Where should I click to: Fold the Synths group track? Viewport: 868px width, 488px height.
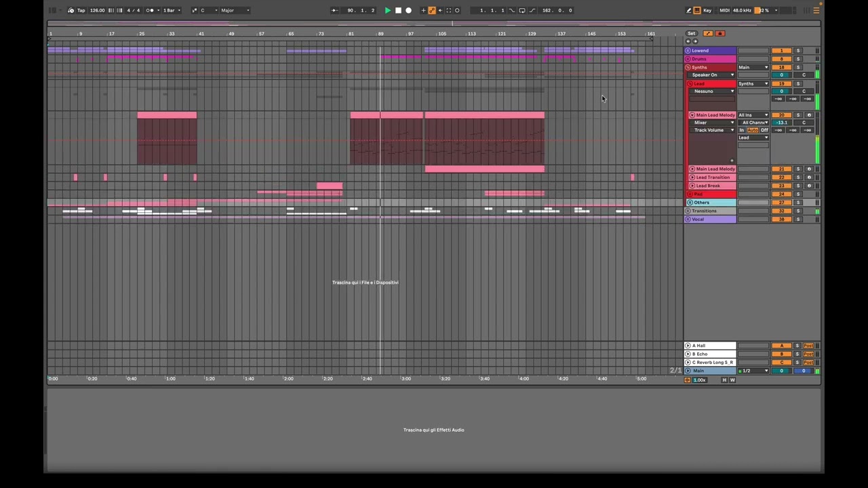click(688, 67)
